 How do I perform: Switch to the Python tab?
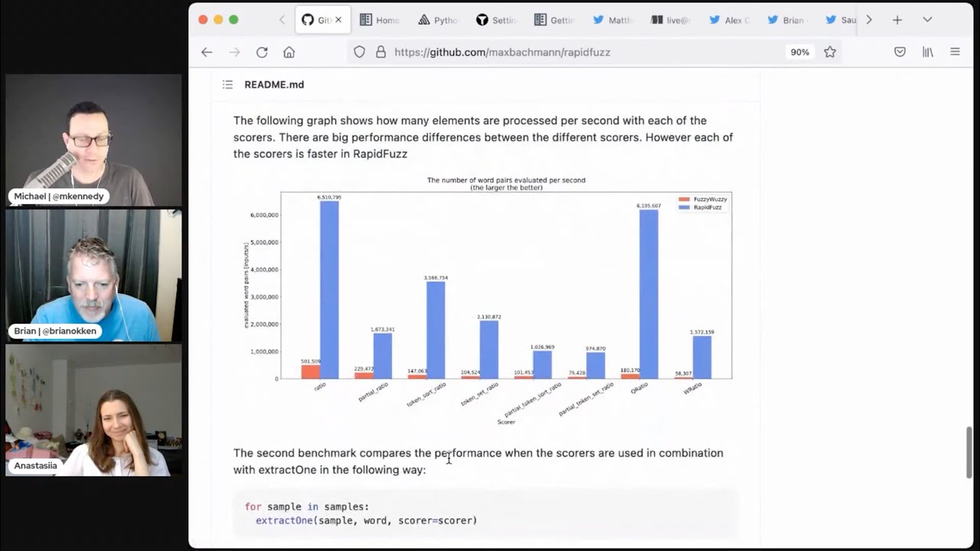[x=438, y=20]
